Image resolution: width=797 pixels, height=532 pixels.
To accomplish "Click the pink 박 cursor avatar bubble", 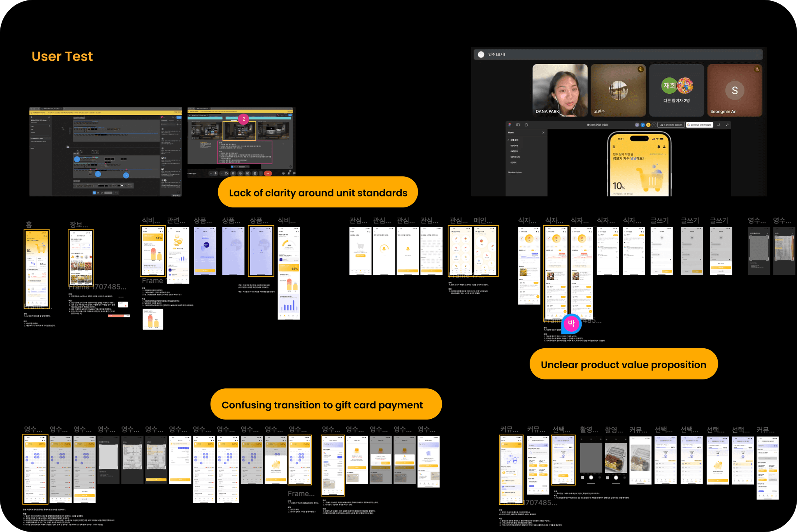I will point(571,323).
